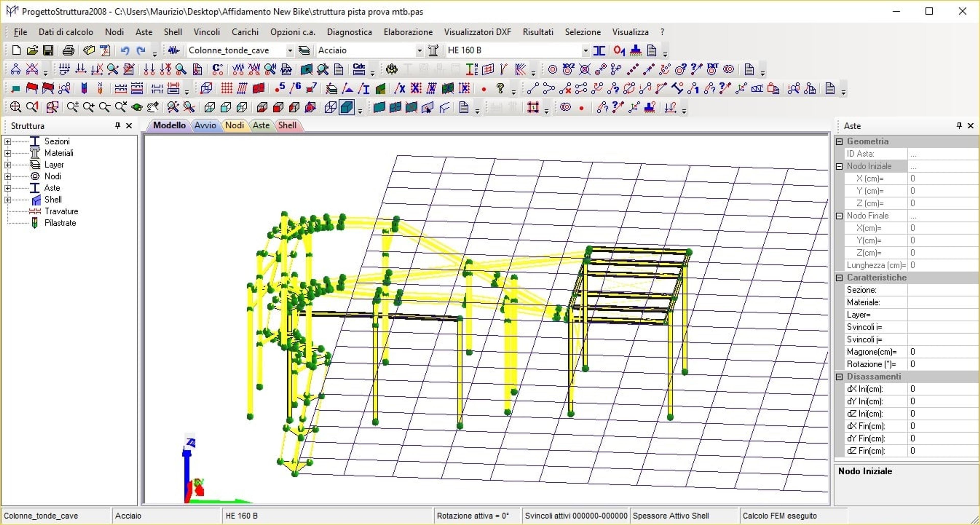Click the Undo arrow icon
The image size is (980, 525).
point(125,50)
